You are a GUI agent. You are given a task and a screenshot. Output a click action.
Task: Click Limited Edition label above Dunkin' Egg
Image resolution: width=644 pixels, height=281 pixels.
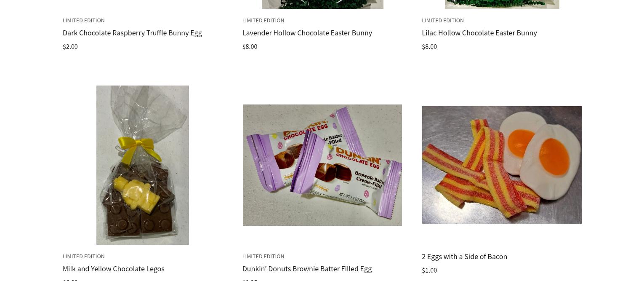point(263,257)
